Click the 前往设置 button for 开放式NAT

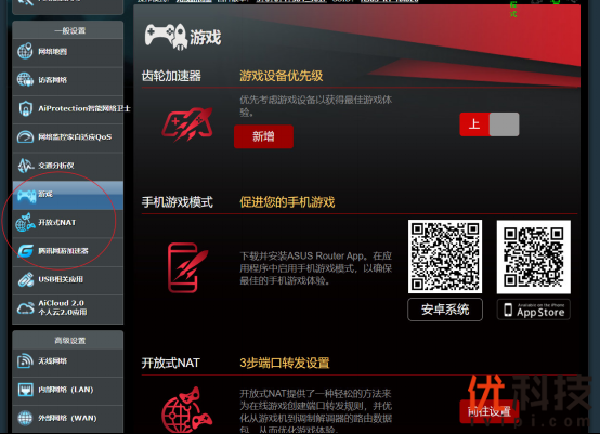[487, 411]
